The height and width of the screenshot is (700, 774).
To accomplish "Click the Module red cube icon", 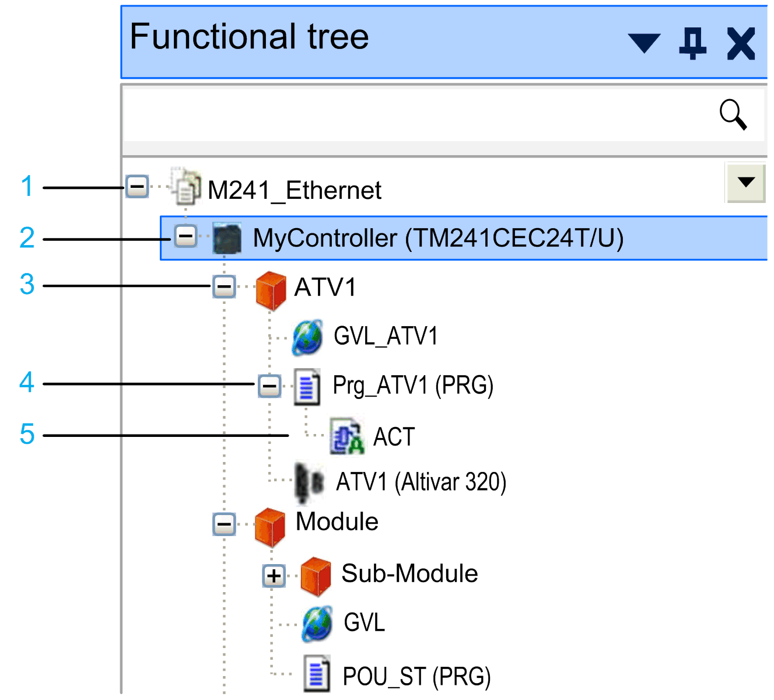I will coord(269,525).
